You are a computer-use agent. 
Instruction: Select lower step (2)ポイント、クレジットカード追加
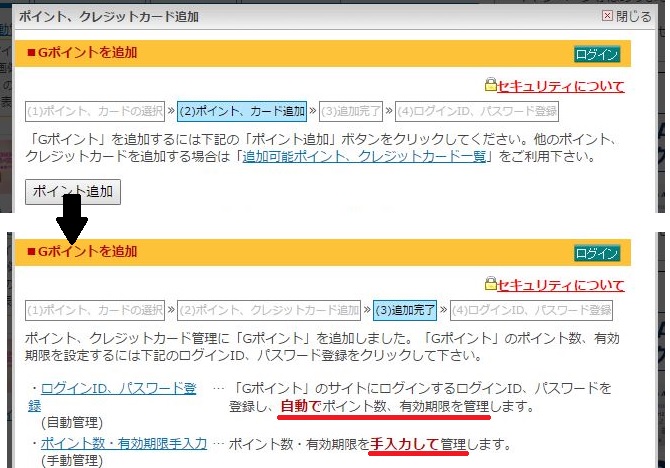tap(269, 310)
